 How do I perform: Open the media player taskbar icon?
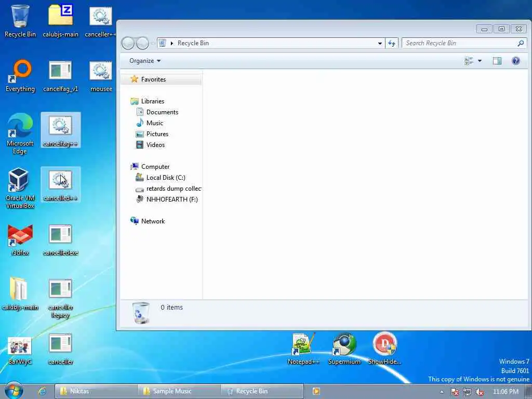coord(316,391)
